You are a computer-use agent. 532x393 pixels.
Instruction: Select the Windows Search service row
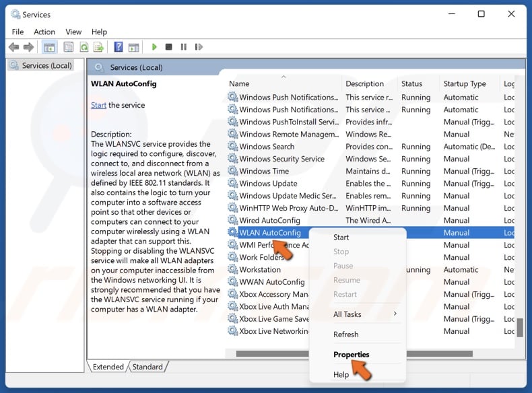point(370,147)
